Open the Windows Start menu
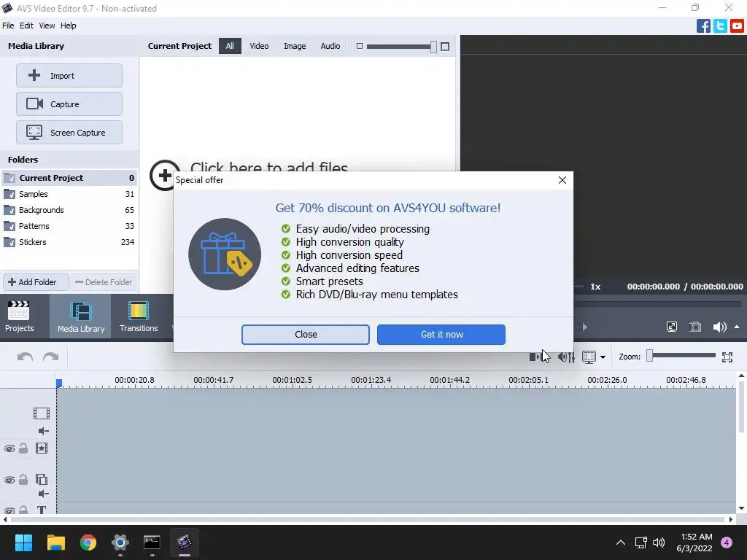The height and width of the screenshot is (560, 747). [x=23, y=542]
